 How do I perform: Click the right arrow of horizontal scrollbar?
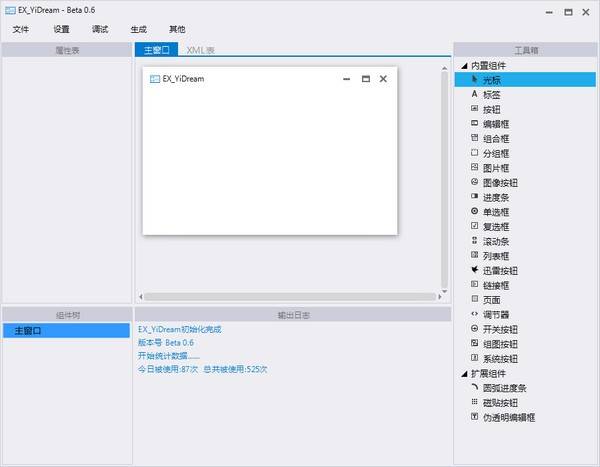click(440, 297)
